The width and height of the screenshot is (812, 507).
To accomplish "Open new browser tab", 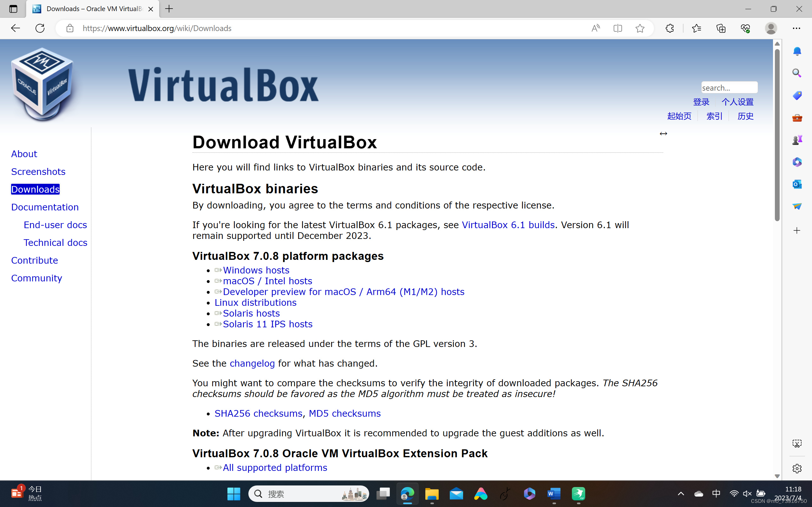I will [x=169, y=9].
